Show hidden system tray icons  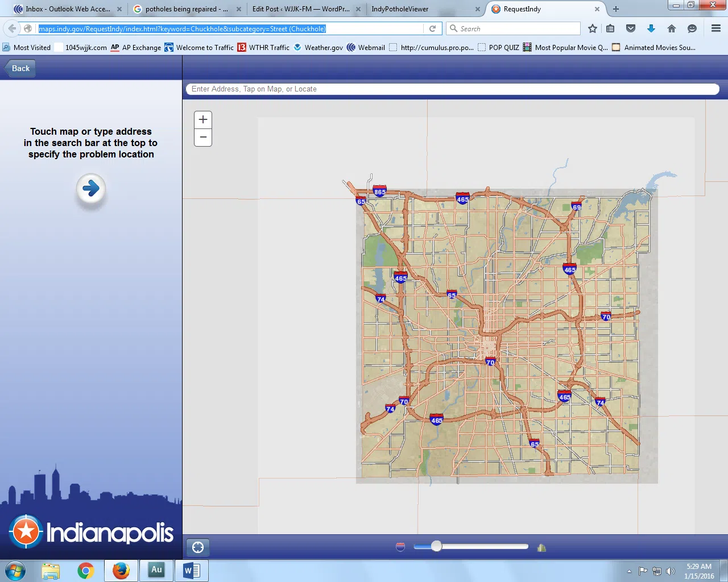point(629,571)
